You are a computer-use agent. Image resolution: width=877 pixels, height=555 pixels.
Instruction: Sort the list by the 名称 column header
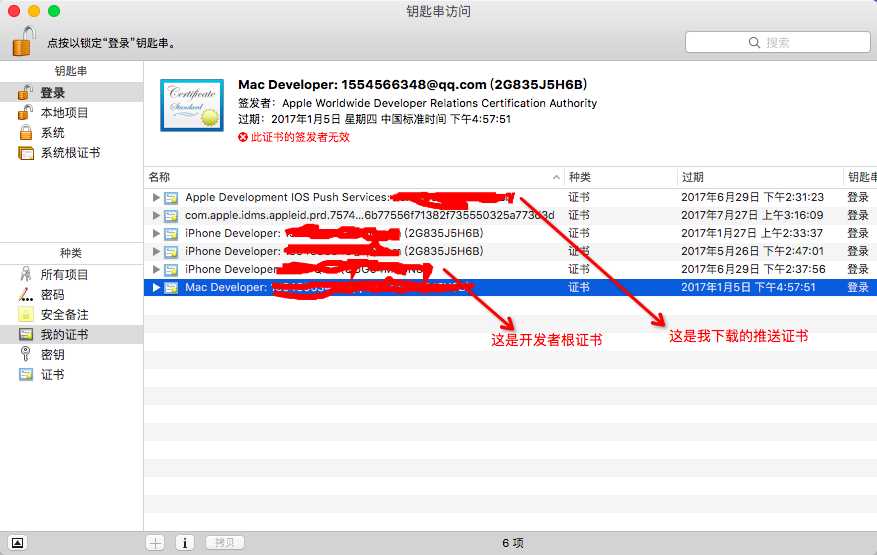coord(354,177)
